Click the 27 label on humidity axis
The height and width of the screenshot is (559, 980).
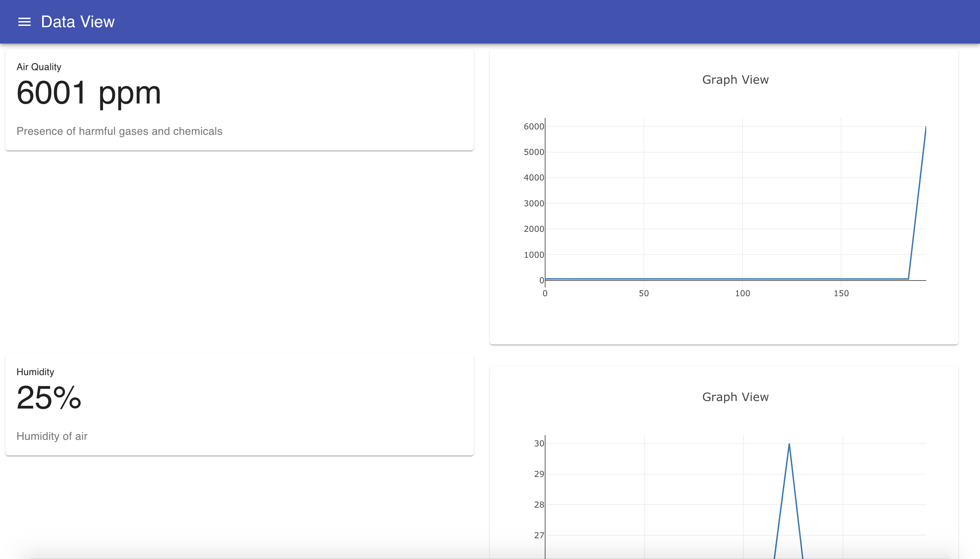tap(539, 535)
